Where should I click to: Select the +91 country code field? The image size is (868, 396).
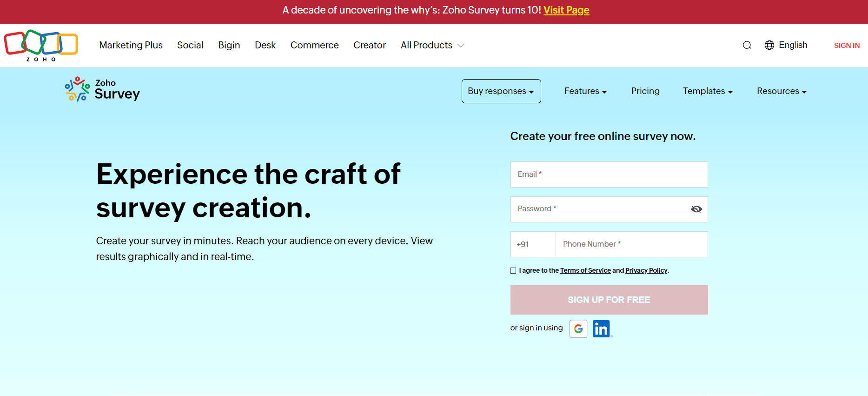point(533,244)
